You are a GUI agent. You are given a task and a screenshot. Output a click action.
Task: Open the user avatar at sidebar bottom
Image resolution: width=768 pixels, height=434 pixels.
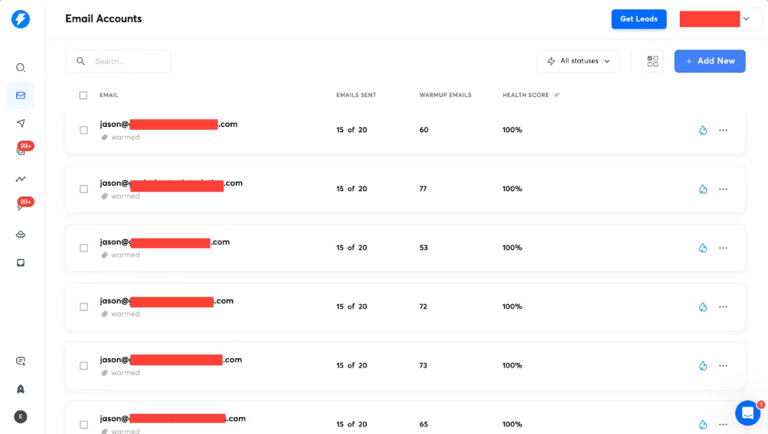tap(21, 417)
